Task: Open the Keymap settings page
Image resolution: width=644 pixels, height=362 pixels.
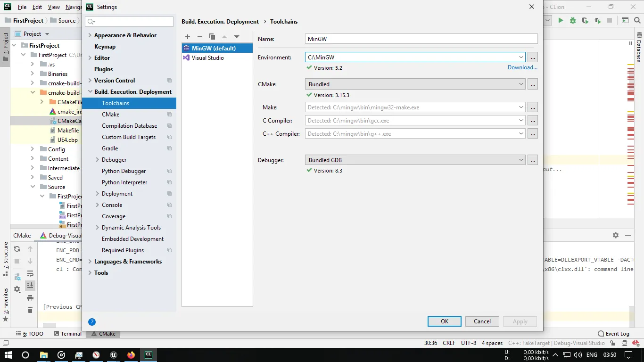Action: (129, 47)
